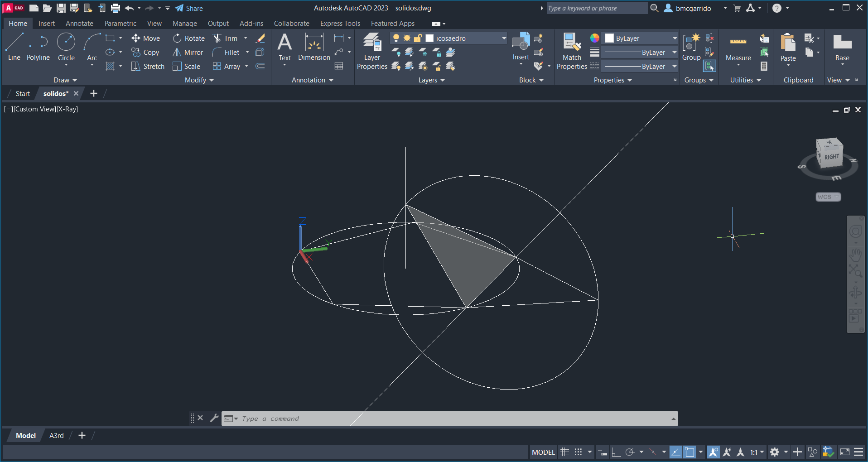This screenshot has height=462, width=868.
Task: Expand the Draw panel options
Action: [65, 80]
